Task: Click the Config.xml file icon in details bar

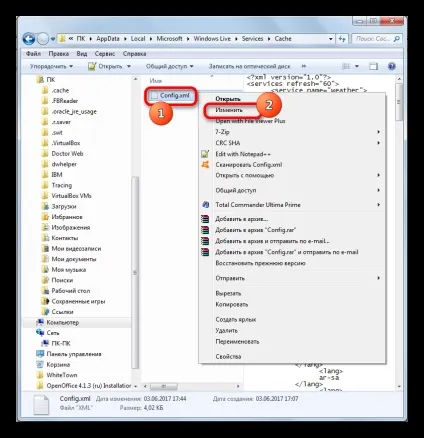Action: 41,405
